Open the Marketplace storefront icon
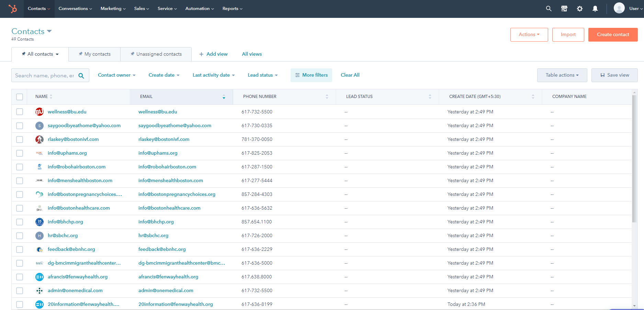 pos(564,9)
